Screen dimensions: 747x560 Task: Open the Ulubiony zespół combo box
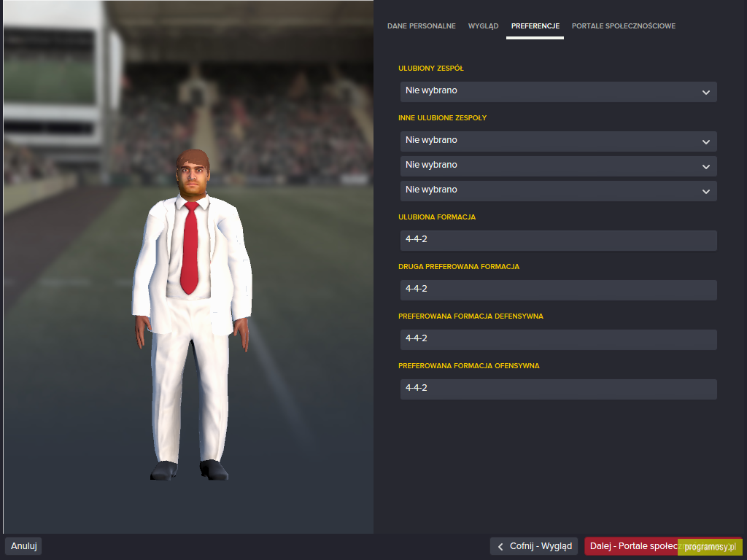coord(558,92)
